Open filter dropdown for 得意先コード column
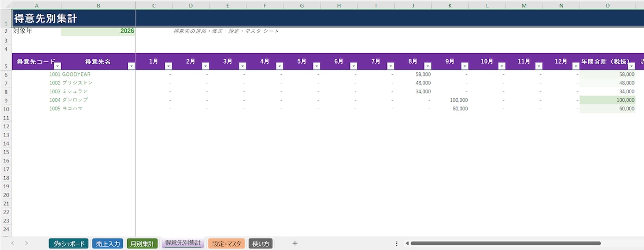The width and height of the screenshot is (644, 250). pyautogui.click(x=58, y=66)
